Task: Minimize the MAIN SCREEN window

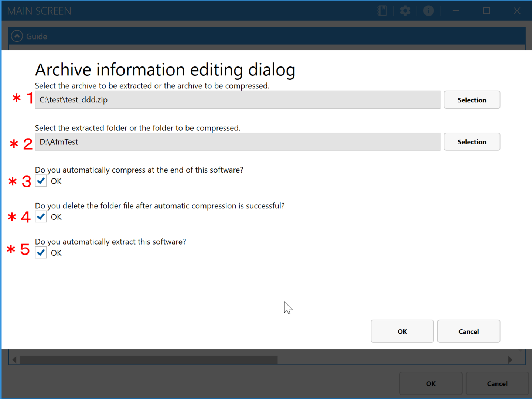Action: 456,11
